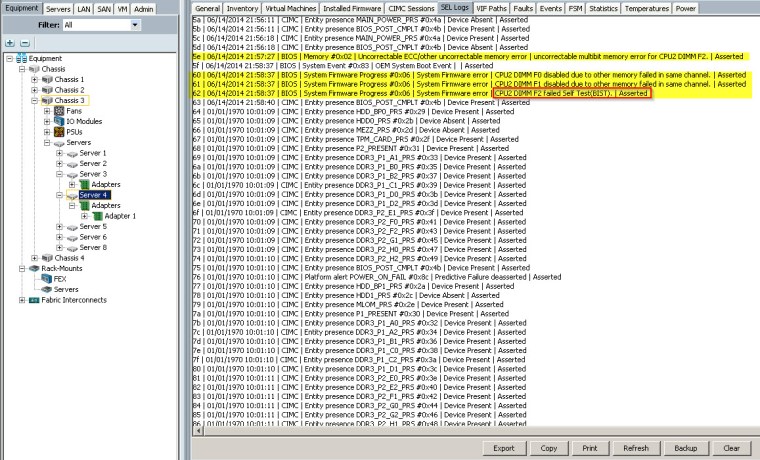Switch to the LAN tab

tap(84, 9)
